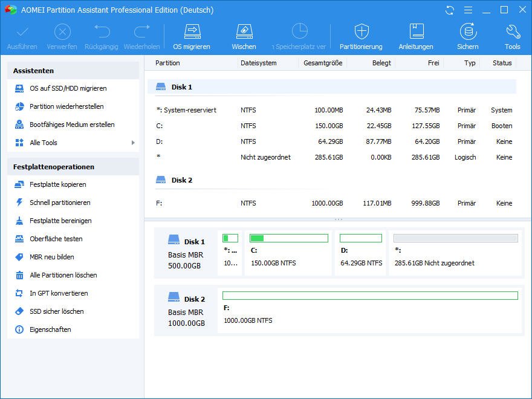Click the unallocated 285.61GB block
This screenshot has width=532, height=399.
click(455, 252)
